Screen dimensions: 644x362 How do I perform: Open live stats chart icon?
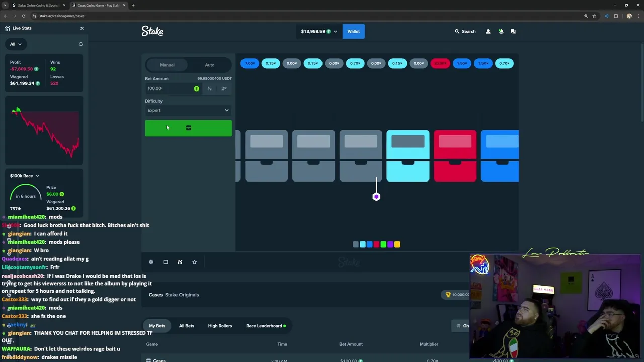(180, 262)
